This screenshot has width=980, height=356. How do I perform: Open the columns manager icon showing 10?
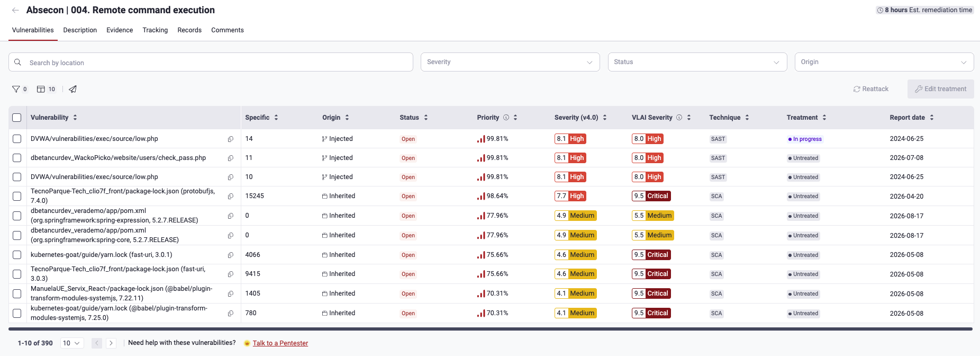tap(41, 89)
